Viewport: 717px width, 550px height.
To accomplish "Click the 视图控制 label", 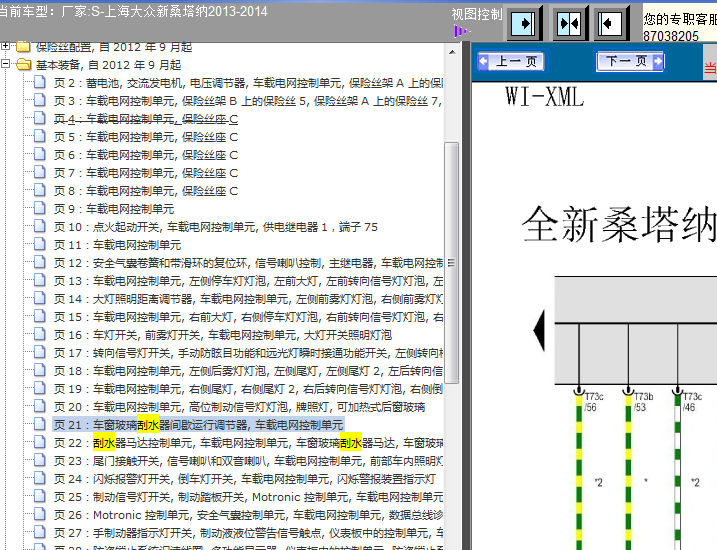I will pyautogui.click(x=476, y=14).
